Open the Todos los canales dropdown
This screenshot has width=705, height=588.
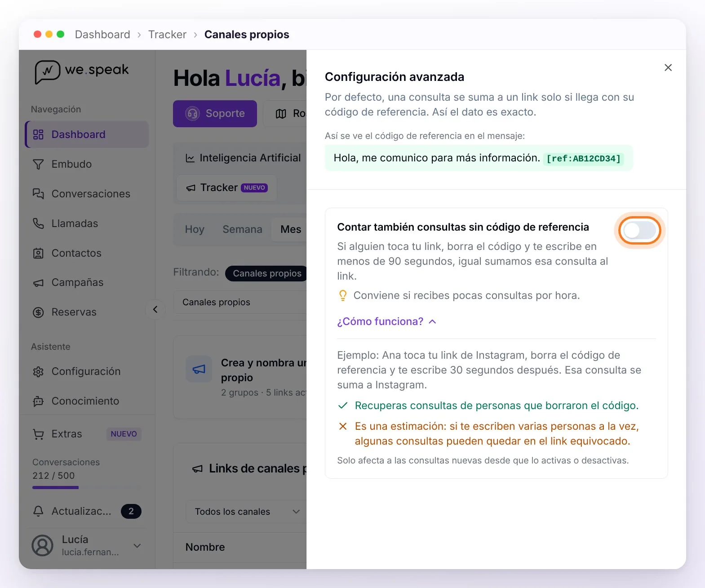(246, 512)
